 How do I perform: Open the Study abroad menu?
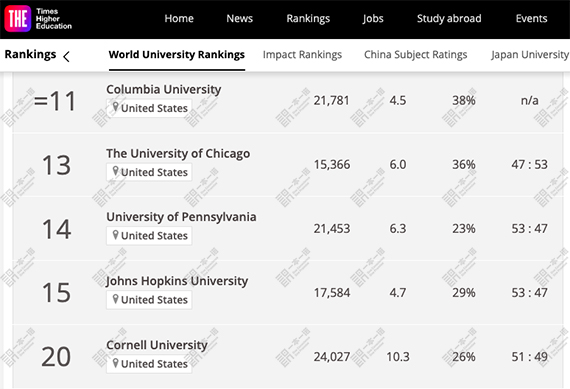tap(449, 19)
